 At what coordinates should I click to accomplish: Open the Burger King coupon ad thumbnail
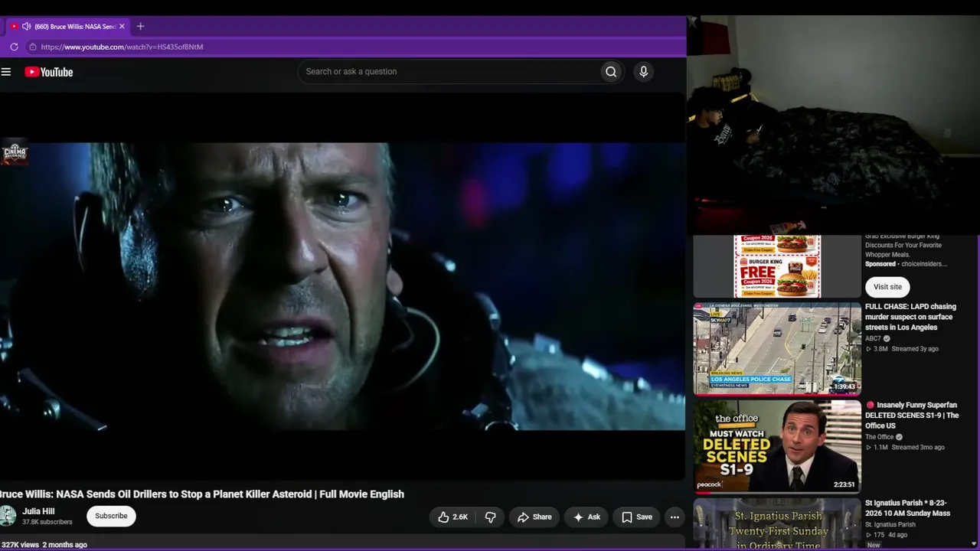[x=777, y=266]
